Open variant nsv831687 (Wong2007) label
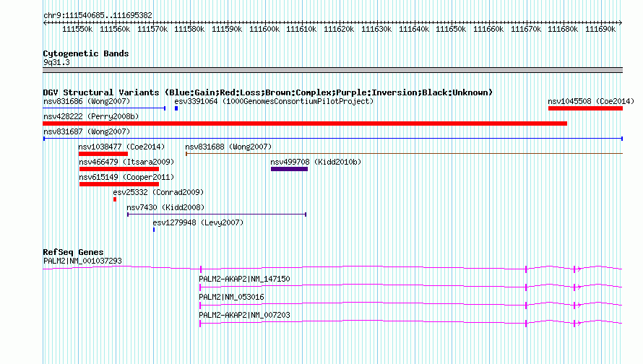Viewport: 643px width, 364px height. pyautogui.click(x=87, y=131)
